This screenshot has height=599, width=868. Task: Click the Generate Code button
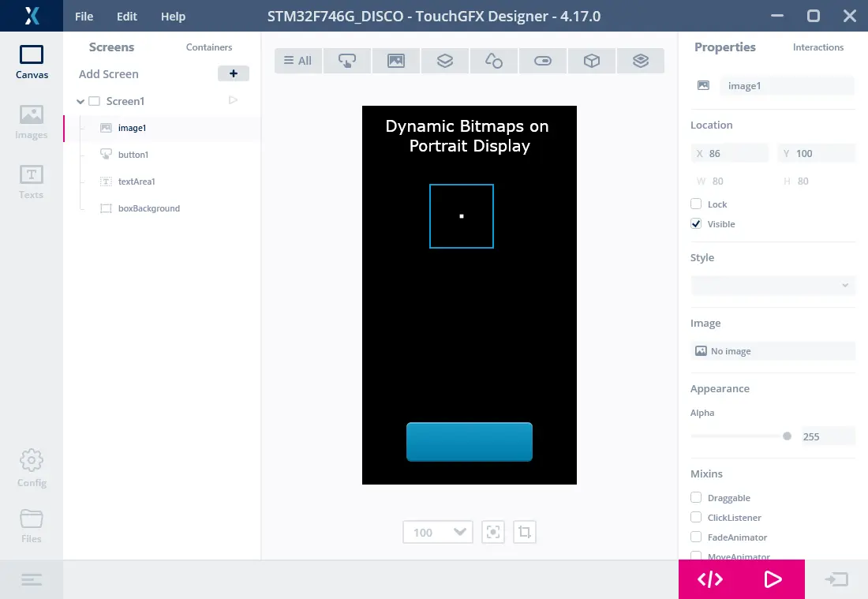point(710,579)
